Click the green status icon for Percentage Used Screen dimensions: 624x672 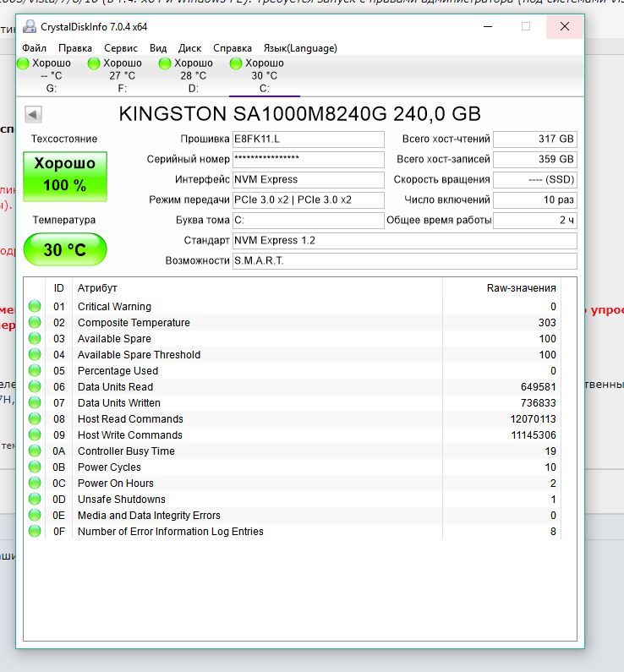(x=35, y=370)
